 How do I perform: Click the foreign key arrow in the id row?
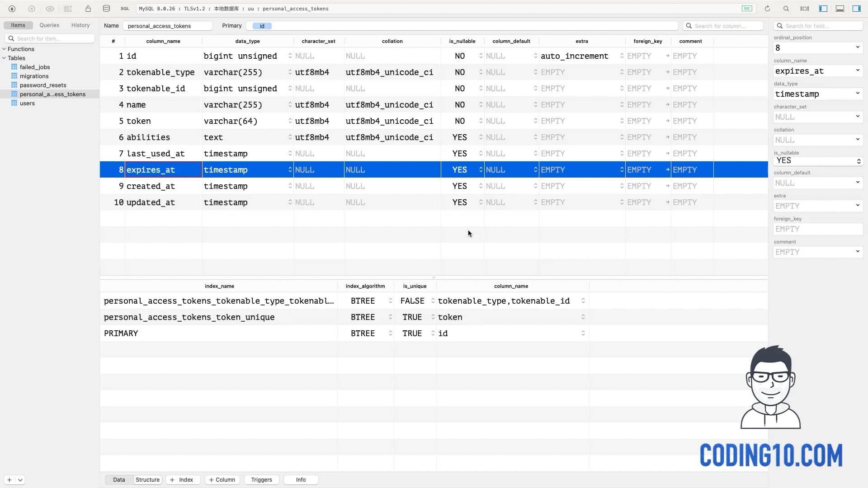[667, 56]
